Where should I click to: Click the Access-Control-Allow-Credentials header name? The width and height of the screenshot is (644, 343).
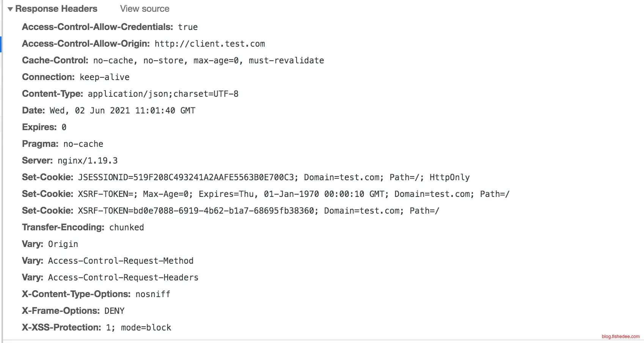tap(97, 27)
